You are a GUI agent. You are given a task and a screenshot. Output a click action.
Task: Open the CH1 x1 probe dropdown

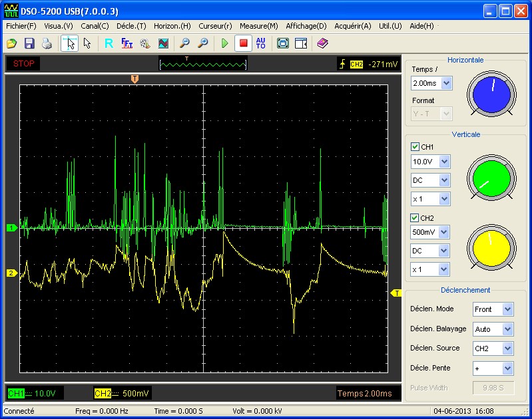pyautogui.click(x=430, y=199)
